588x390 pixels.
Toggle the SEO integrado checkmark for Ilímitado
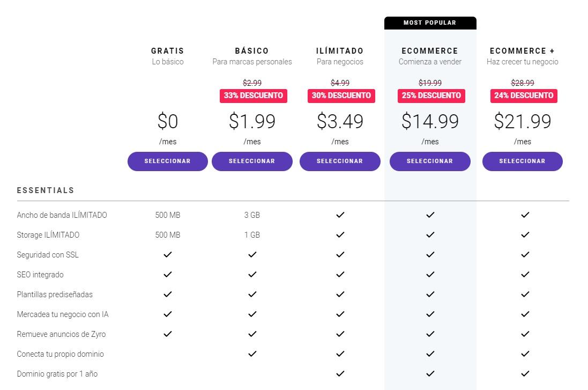(x=340, y=274)
